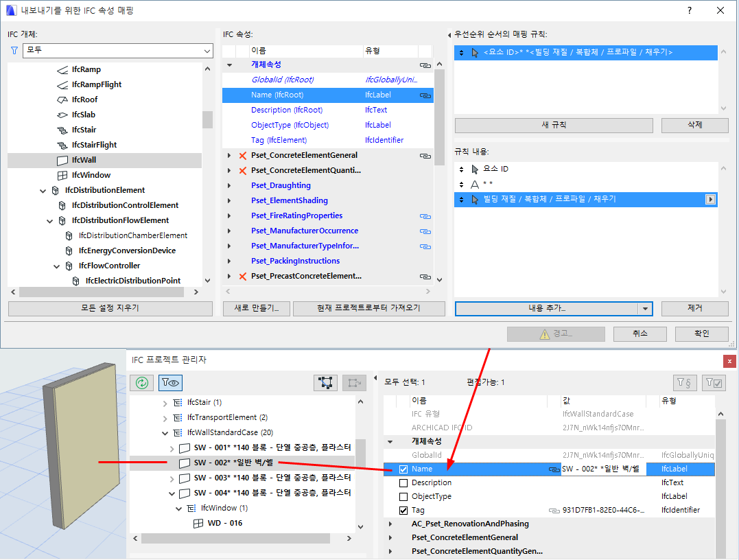Select 요소 ID rule content row
This screenshot has height=560, width=739.
pos(586,169)
